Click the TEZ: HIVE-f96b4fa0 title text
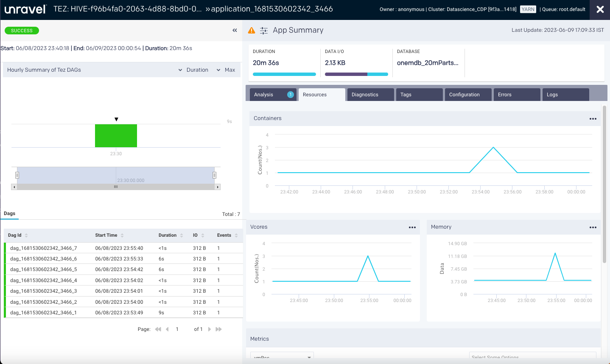Viewport: 610px width, 364px height. tap(127, 9)
